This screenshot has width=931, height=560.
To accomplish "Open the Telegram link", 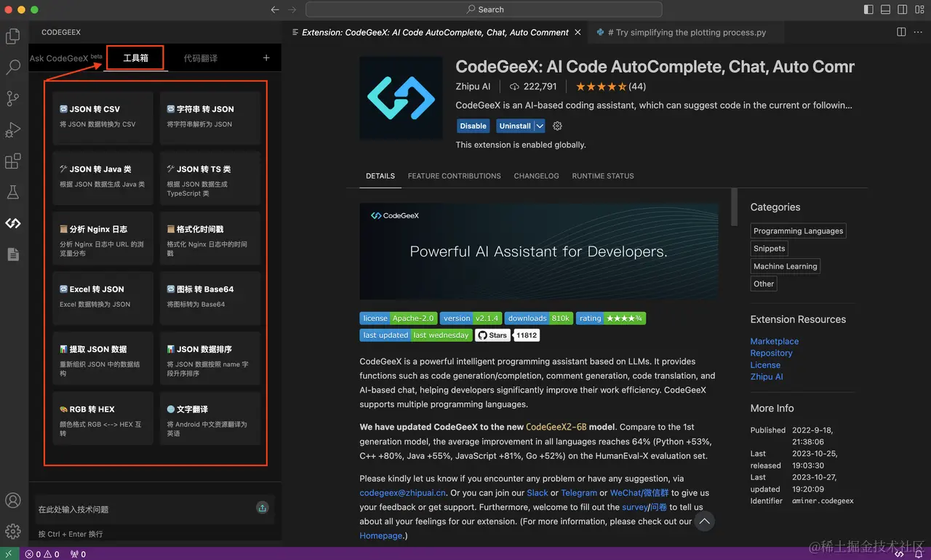I will (579, 492).
